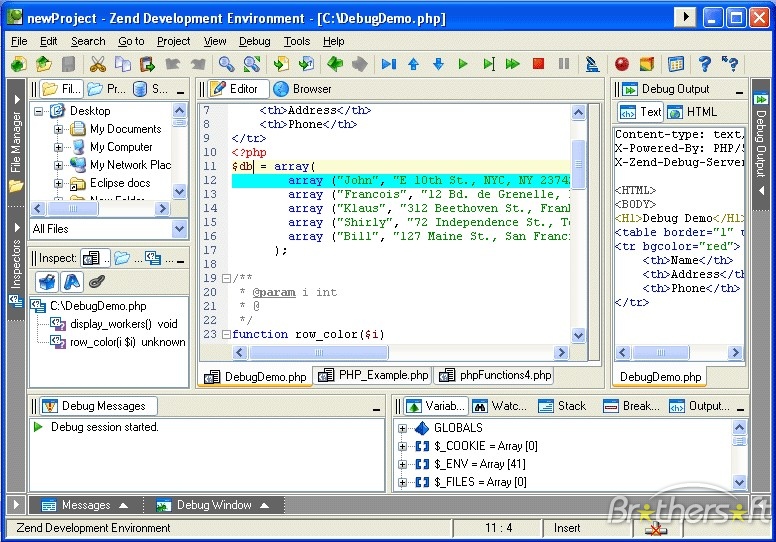Click the file tree horizontal scrollbar right arrow
The width and height of the screenshot is (776, 542).
[162, 209]
